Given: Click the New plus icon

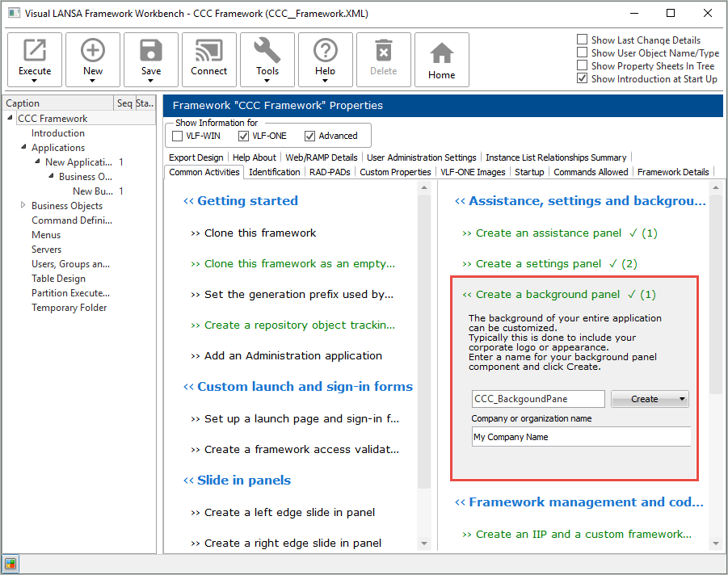Looking at the screenshot, I should (93, 52).
